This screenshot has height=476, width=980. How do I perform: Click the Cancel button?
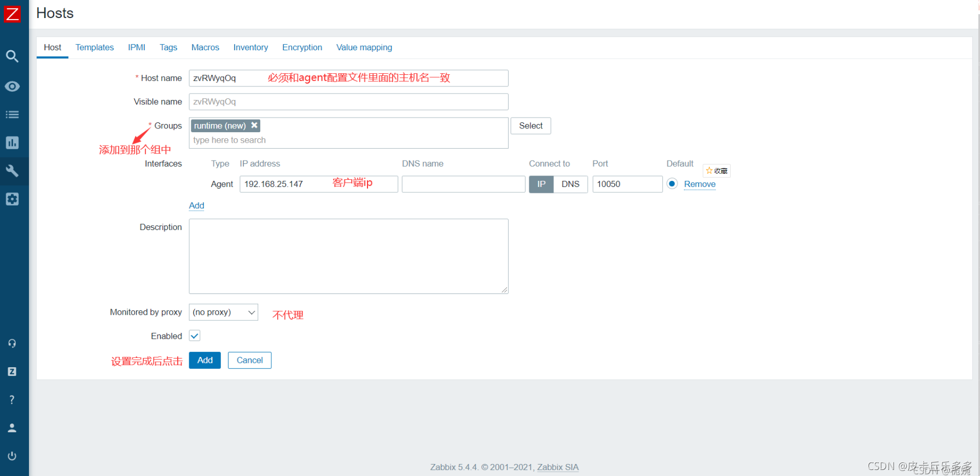click(x=250, y=360)
